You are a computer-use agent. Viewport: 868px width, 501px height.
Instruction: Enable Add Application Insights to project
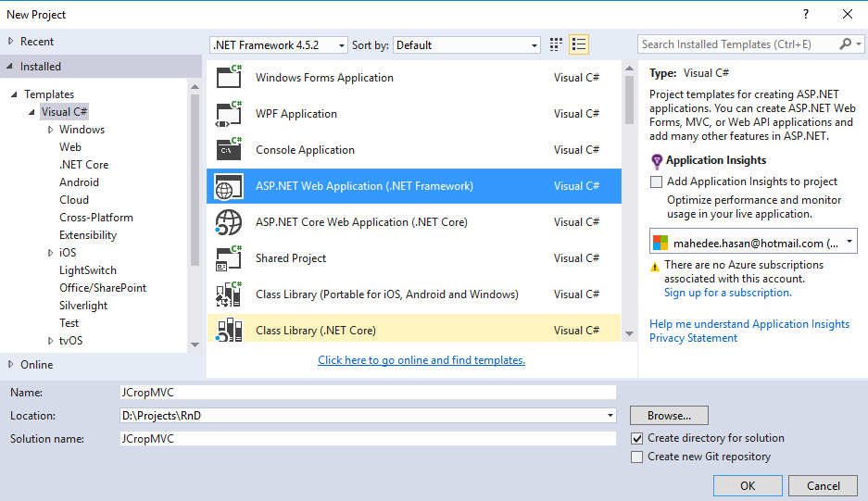point(656,182)
